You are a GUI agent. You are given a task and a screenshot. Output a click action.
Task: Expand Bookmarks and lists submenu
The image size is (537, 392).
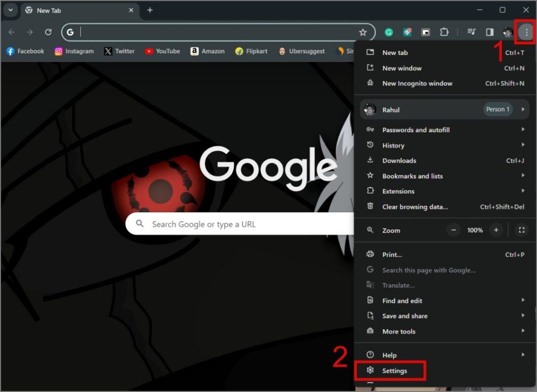point(445,176)
